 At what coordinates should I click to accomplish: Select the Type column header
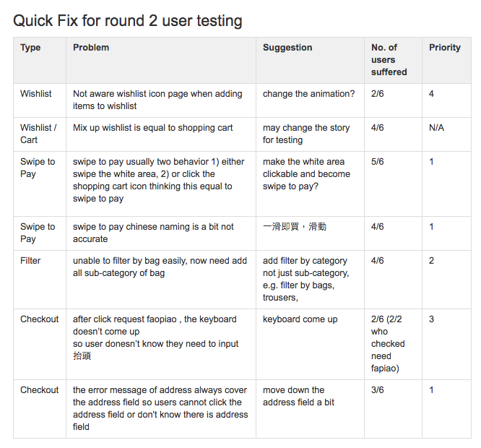click(x=40, y=60)
